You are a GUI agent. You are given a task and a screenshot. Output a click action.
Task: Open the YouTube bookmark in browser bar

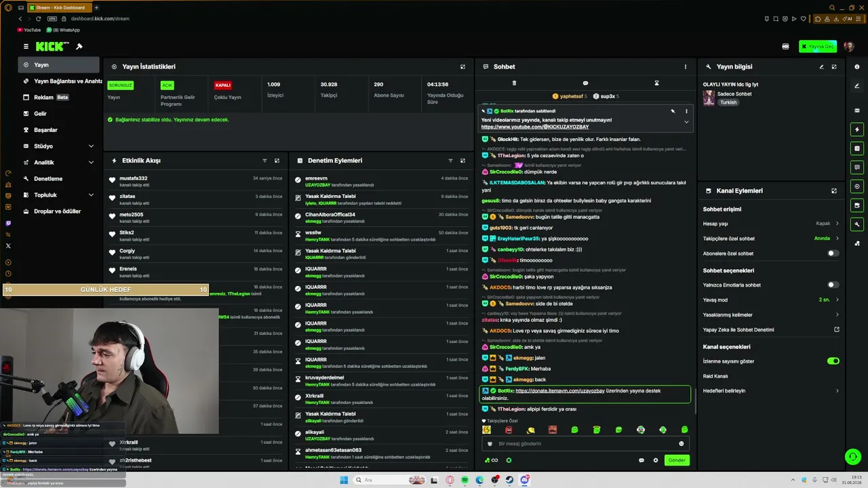29,30
